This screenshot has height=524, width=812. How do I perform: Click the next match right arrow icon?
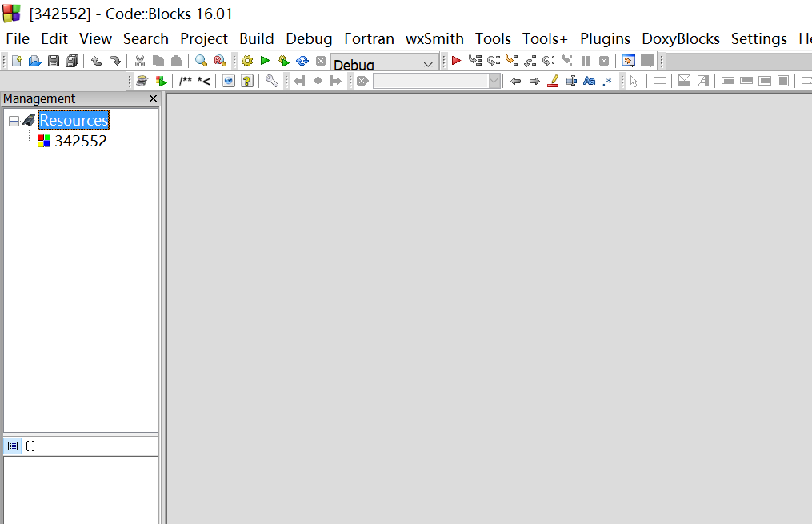(534, 81)
